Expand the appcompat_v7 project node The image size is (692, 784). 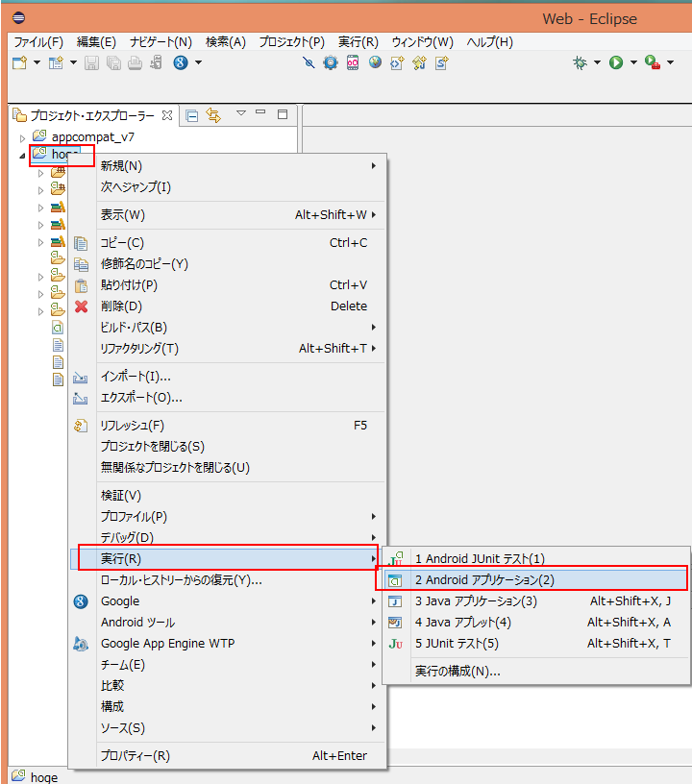(22, 138)
